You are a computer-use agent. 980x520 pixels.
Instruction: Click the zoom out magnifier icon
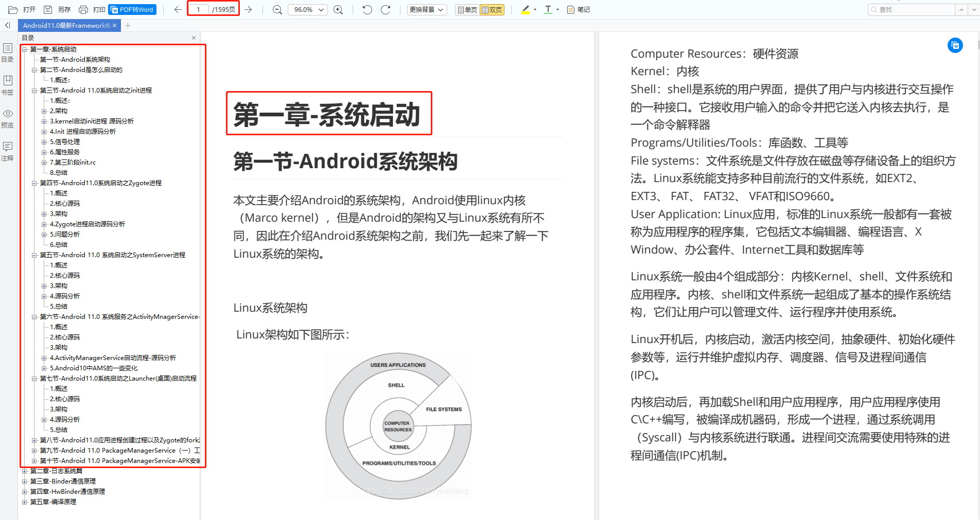pos(277,10)
